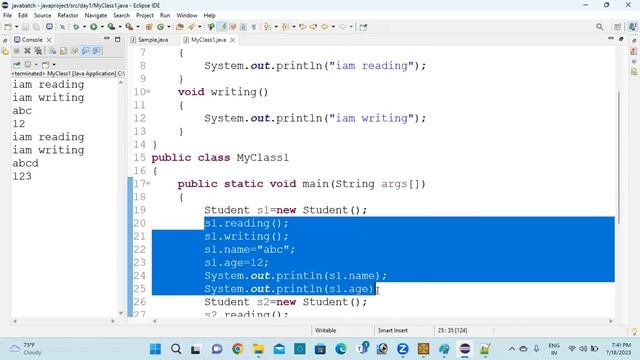Close the MyClass1.java editor tab
Viewport: 640px width, 360px height.
coord(233,40)
